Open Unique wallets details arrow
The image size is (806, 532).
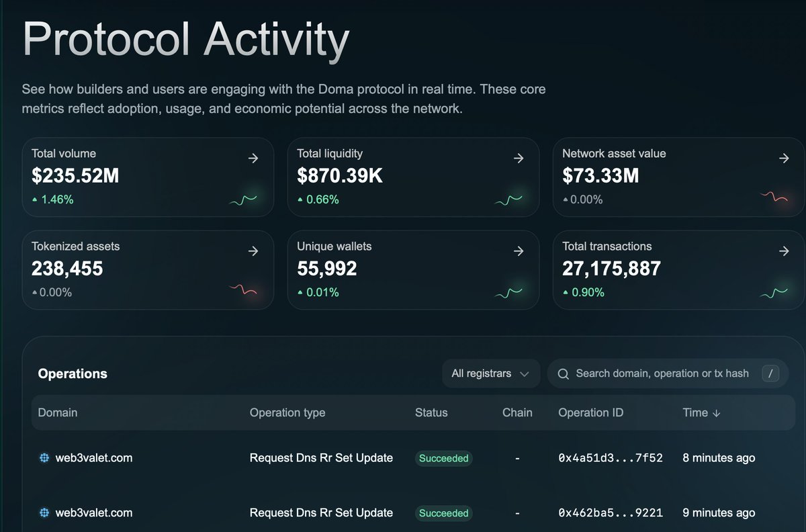tap(519, 251)
